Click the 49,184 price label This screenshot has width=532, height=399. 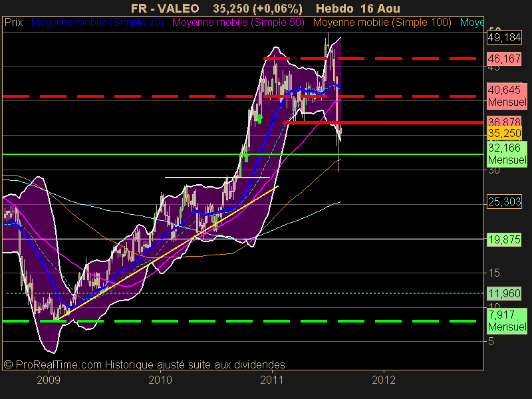click(504, 37)
